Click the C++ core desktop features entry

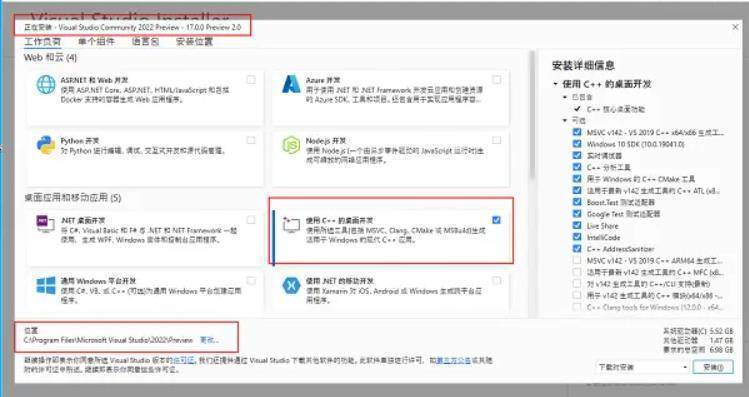click(616, 109)
